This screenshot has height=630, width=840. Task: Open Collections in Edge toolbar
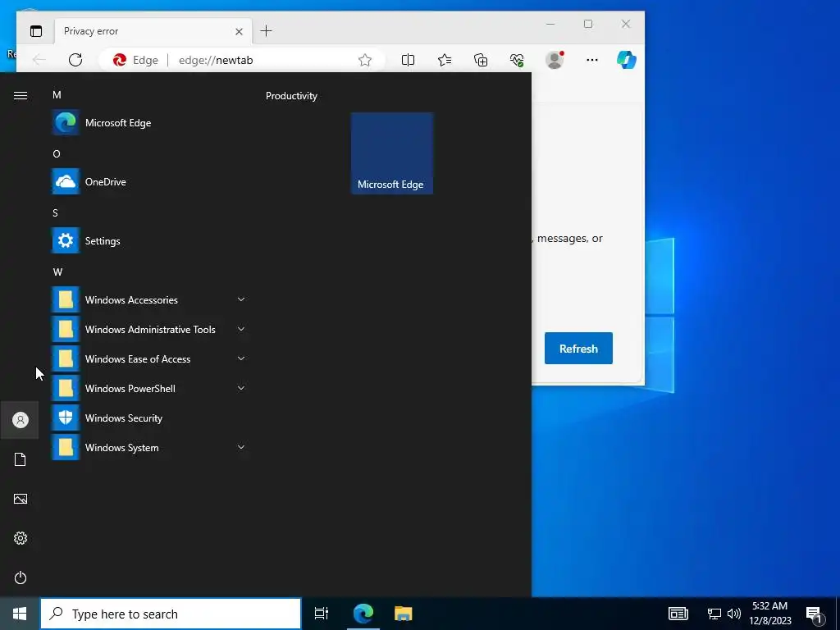[481, 60]
